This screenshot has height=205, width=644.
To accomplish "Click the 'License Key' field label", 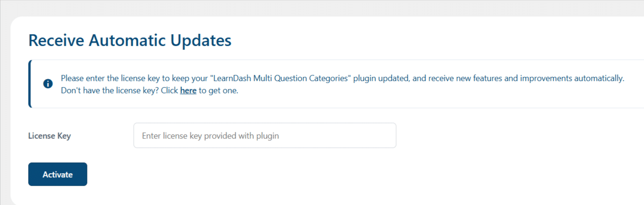I will point(50,136).
